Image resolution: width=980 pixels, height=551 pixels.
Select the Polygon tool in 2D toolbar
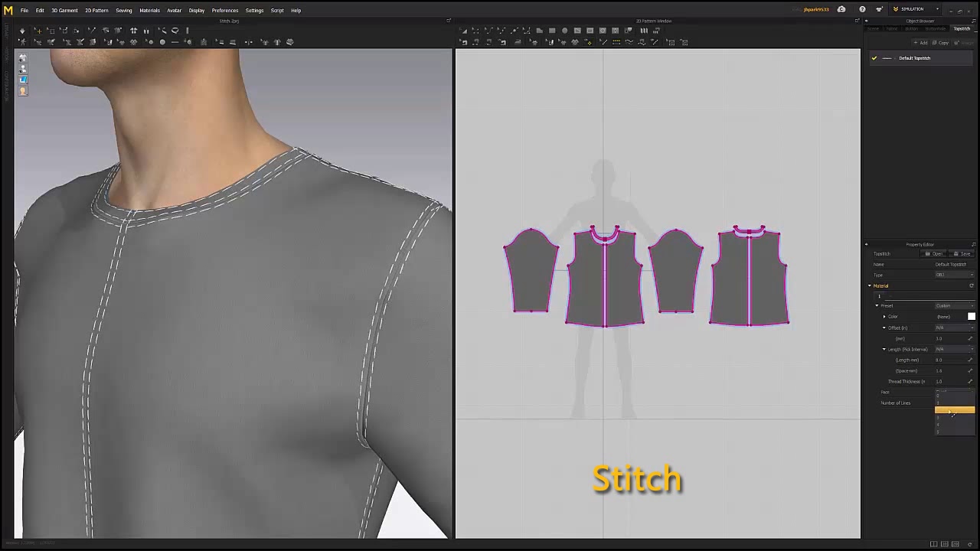tap(539, 31)
